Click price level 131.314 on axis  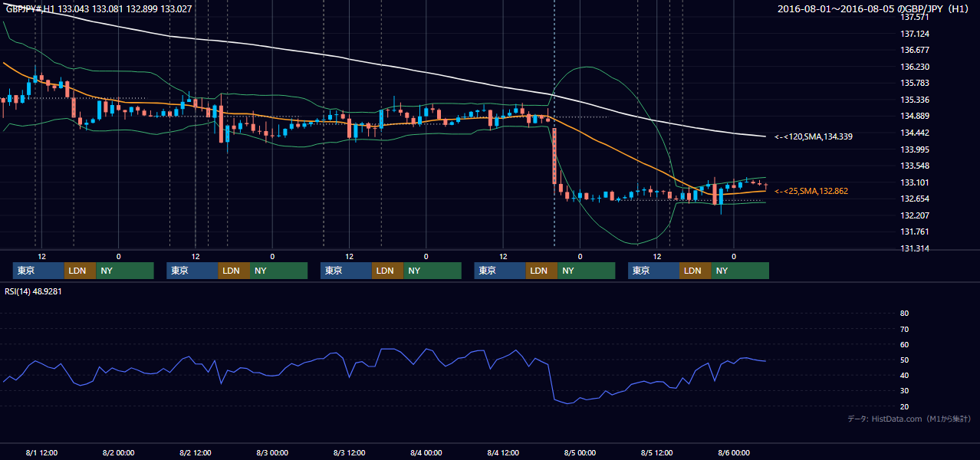(914, 248)
